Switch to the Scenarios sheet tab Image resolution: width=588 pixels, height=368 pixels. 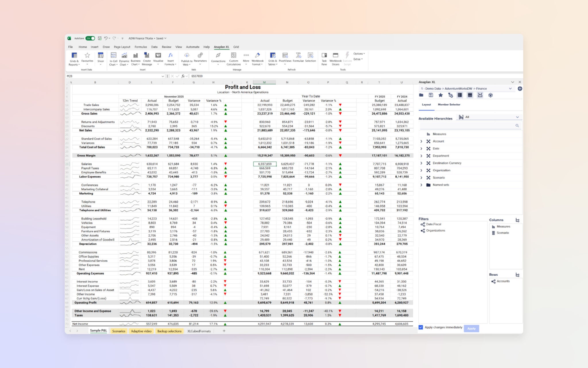[x=118, y=331]
